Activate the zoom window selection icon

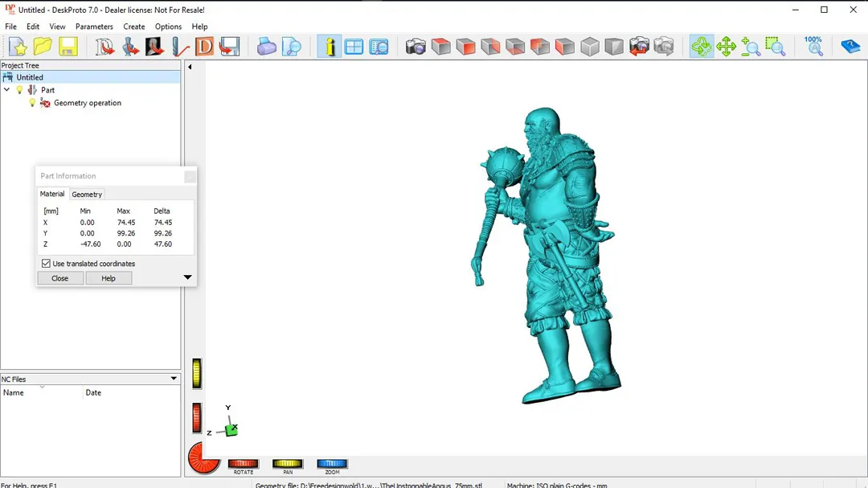[x=776, y=47]
